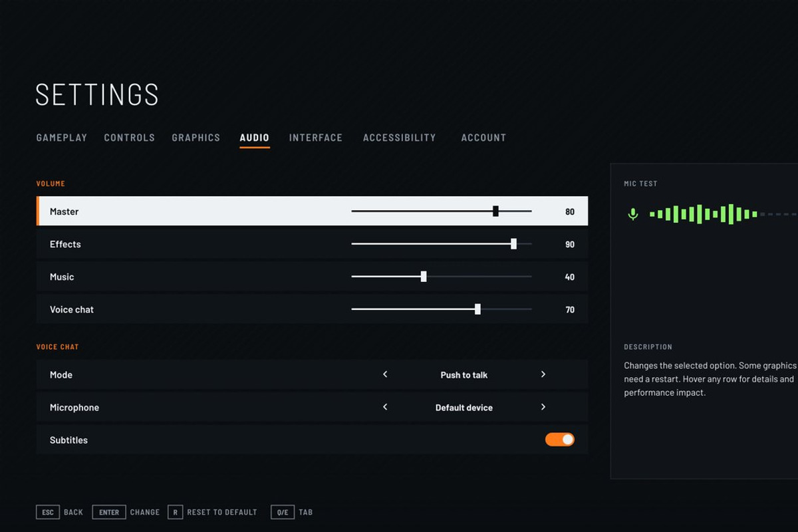Select previous Mode option with left chevron
Viewport: 798px width, 532px height.
[x=385, y=374]
